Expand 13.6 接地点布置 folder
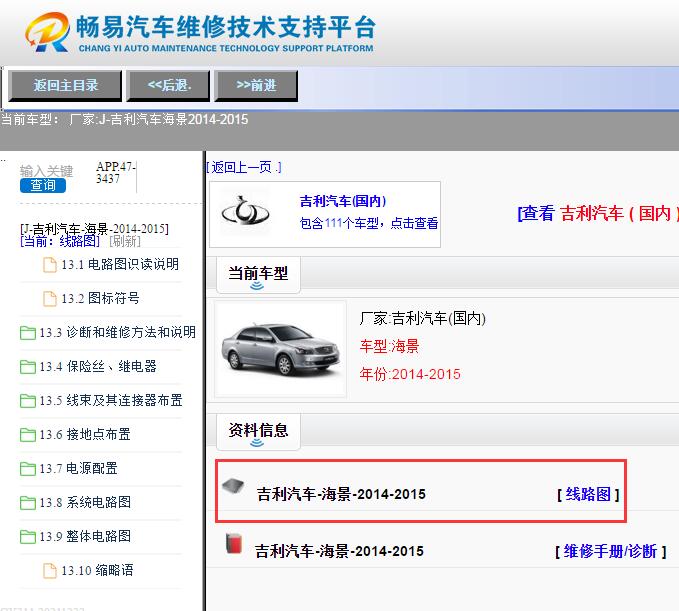Viewport: 679px width, 611px height. (x=85, y=434)
